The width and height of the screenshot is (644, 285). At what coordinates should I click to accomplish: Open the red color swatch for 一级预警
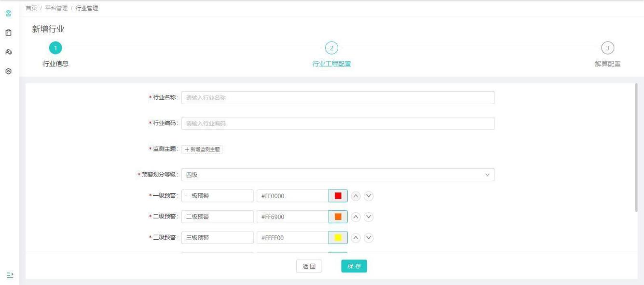point(338,196)
